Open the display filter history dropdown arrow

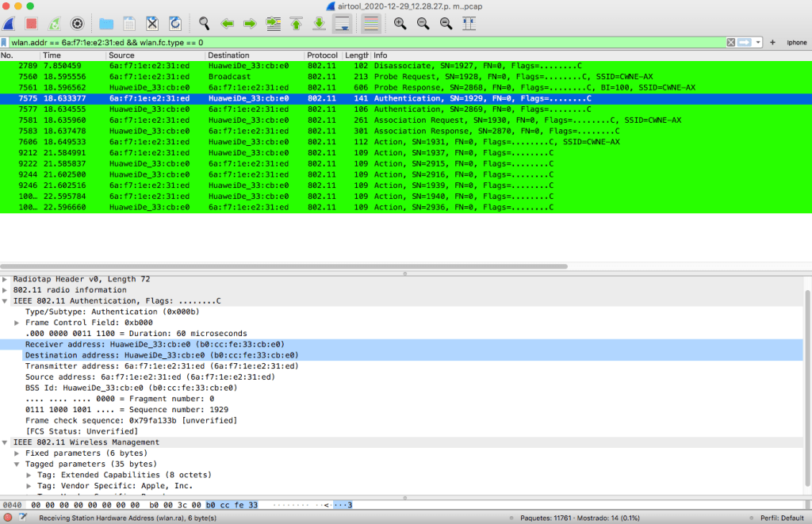759,42
